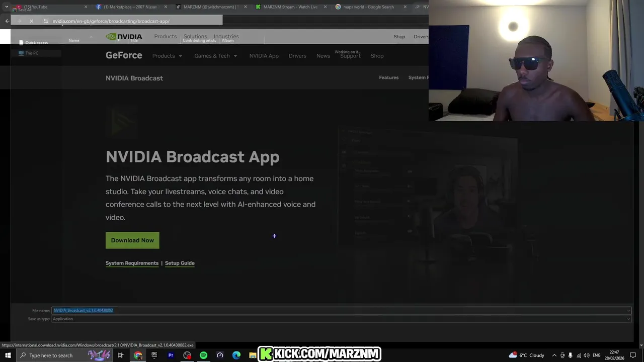This screenshot has height=362, width=644.
Task: Click the Download Now button
Action: pyautogui.click(x=132, y=240)
